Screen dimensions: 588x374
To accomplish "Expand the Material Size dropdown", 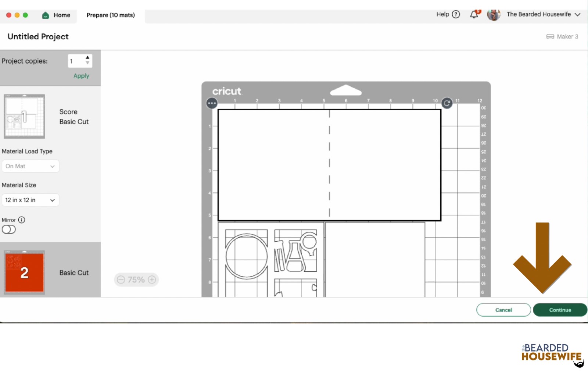I will tap(30, 200).
